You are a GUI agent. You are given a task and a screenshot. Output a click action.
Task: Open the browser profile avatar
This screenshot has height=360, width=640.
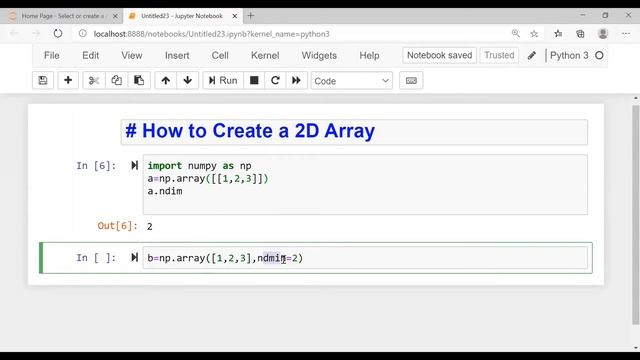[x=603, y=33]
